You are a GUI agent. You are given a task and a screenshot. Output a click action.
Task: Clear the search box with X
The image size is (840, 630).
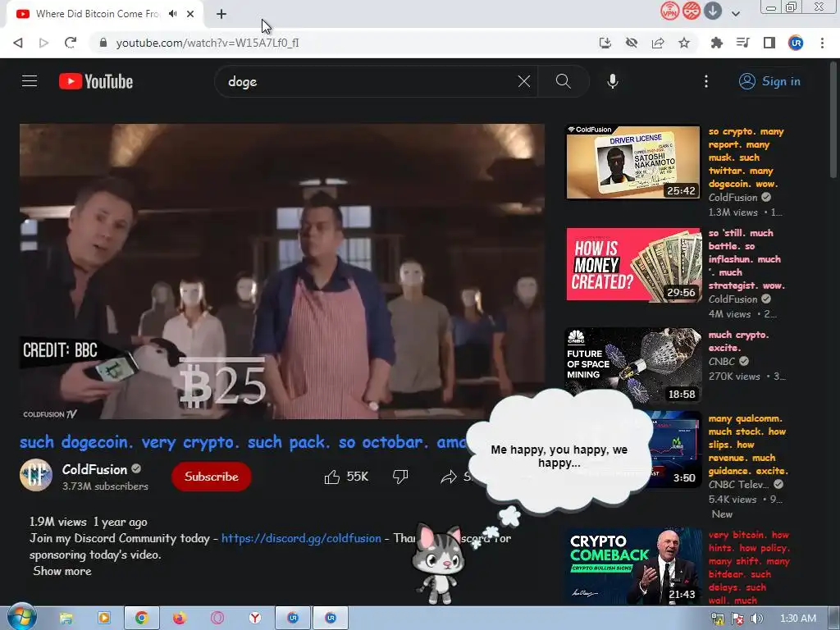[524, 81]
